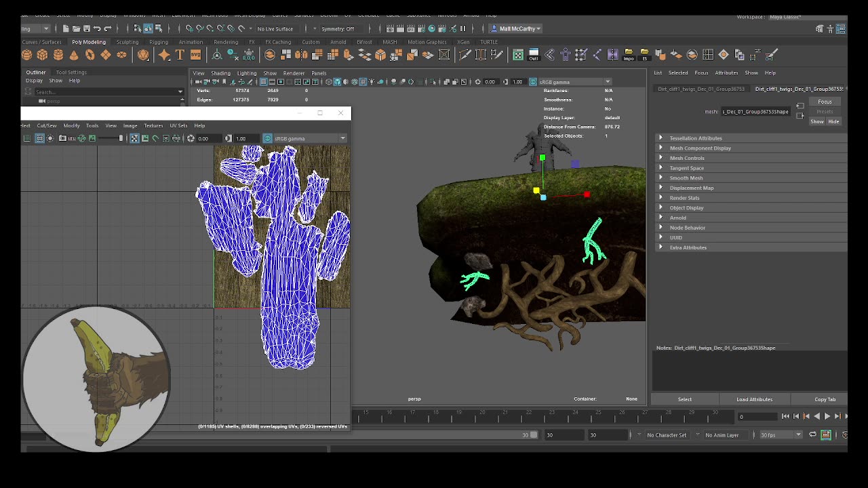
Task: Switch to the Tool Settings tab
Action: point(71,72)
